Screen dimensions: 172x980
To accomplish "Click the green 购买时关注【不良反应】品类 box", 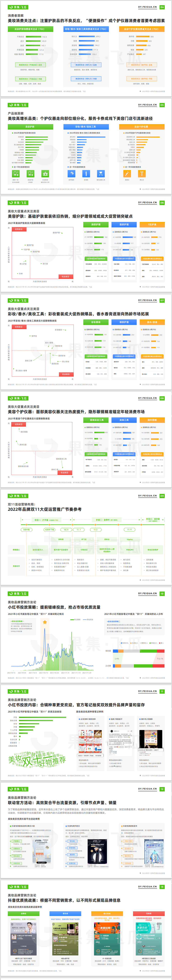I will pyautogui.click(x=30, y=65).
